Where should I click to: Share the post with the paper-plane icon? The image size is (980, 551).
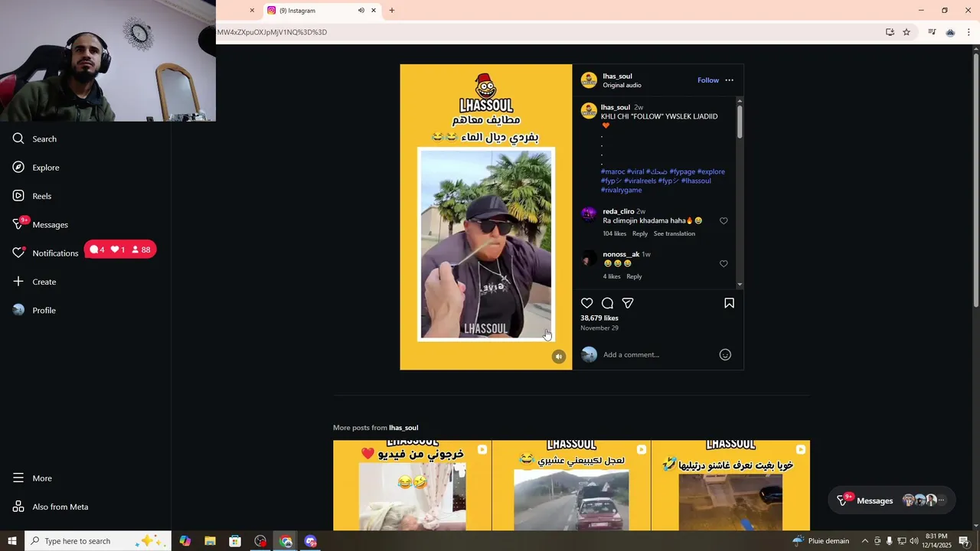[x=628, y=303]
